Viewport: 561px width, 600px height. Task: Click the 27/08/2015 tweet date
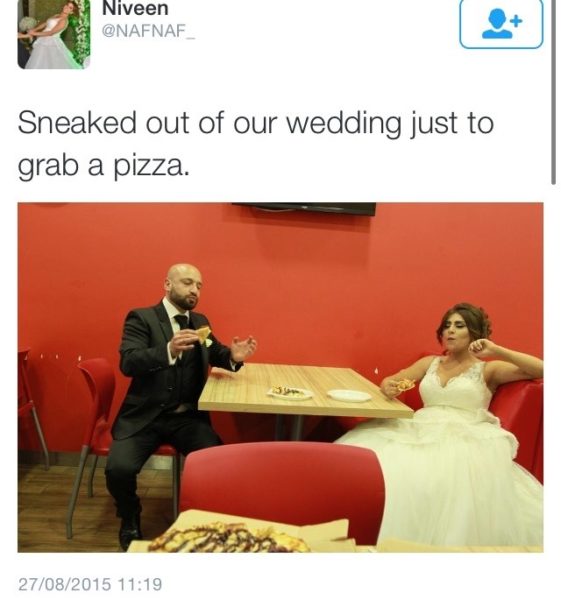point(65,584)
